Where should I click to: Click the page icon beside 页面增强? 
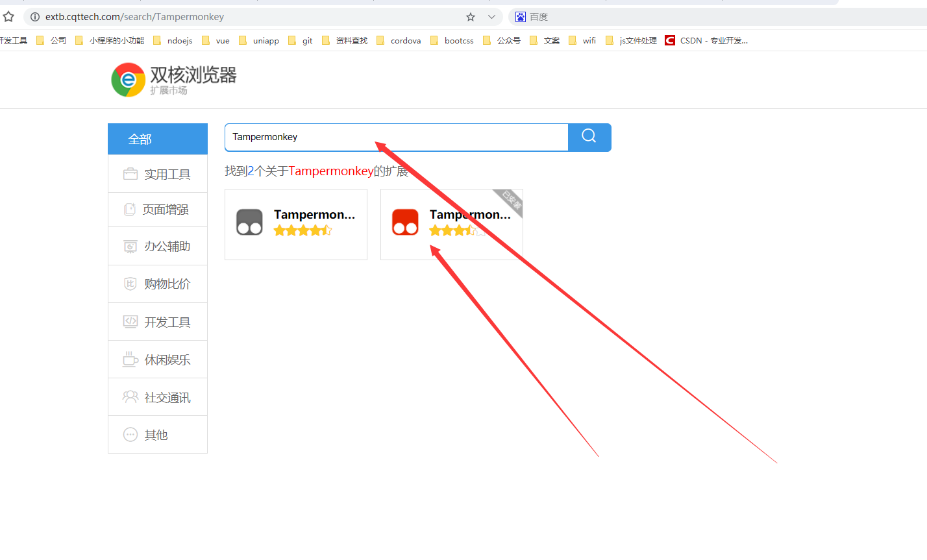point(130,210)
